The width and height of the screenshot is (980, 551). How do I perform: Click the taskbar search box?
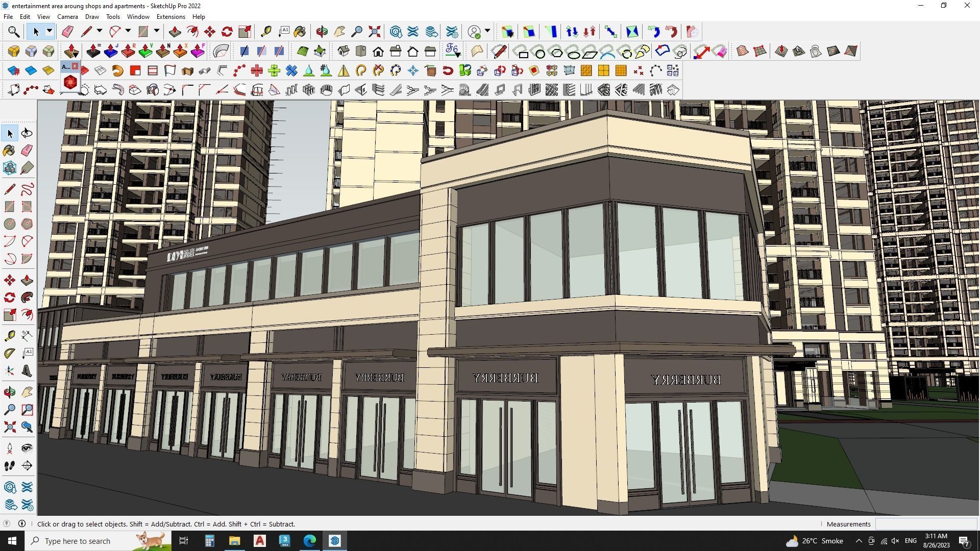tap(98, 541)
